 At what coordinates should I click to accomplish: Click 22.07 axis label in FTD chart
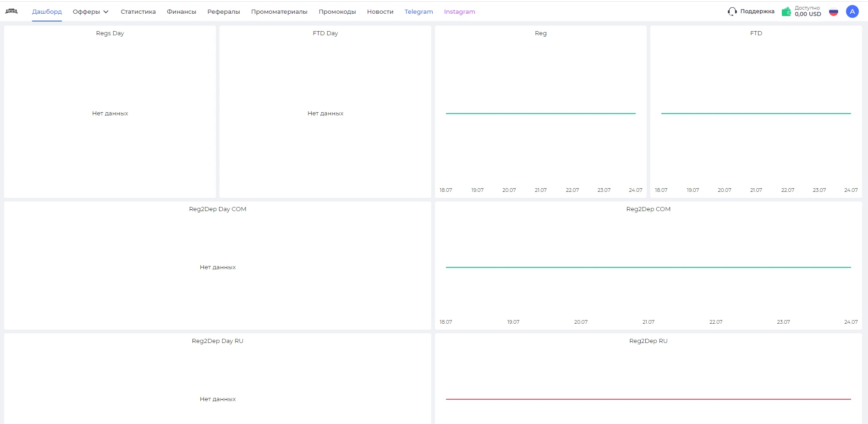[x=788, y=190]
